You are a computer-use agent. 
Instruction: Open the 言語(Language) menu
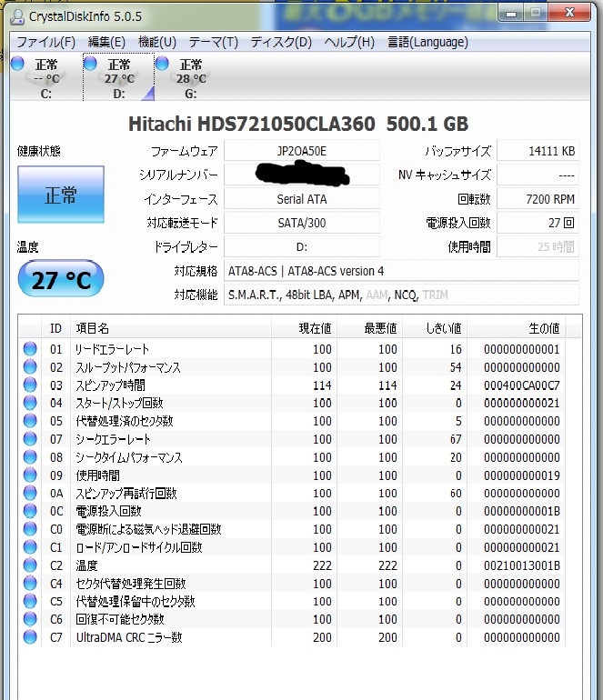point(427,42)
